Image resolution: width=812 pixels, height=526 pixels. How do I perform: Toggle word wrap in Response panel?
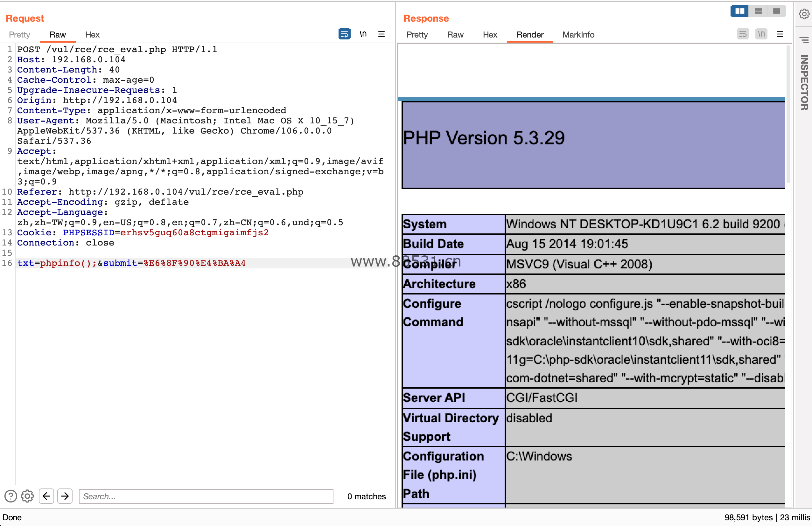pyautogui.click(x=743, y=34)
